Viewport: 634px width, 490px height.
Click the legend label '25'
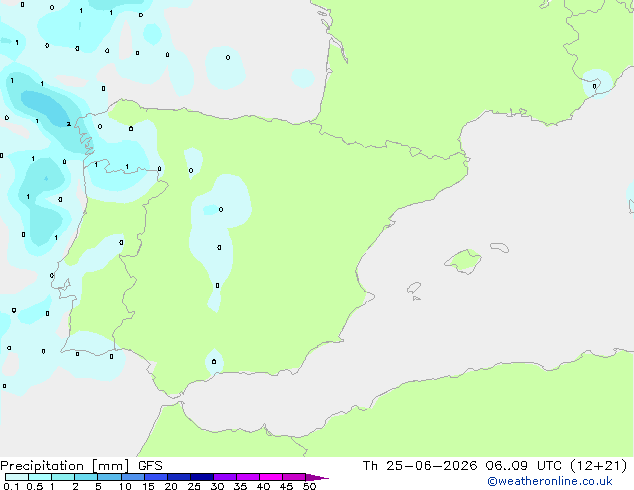click(x=194, y=486)
